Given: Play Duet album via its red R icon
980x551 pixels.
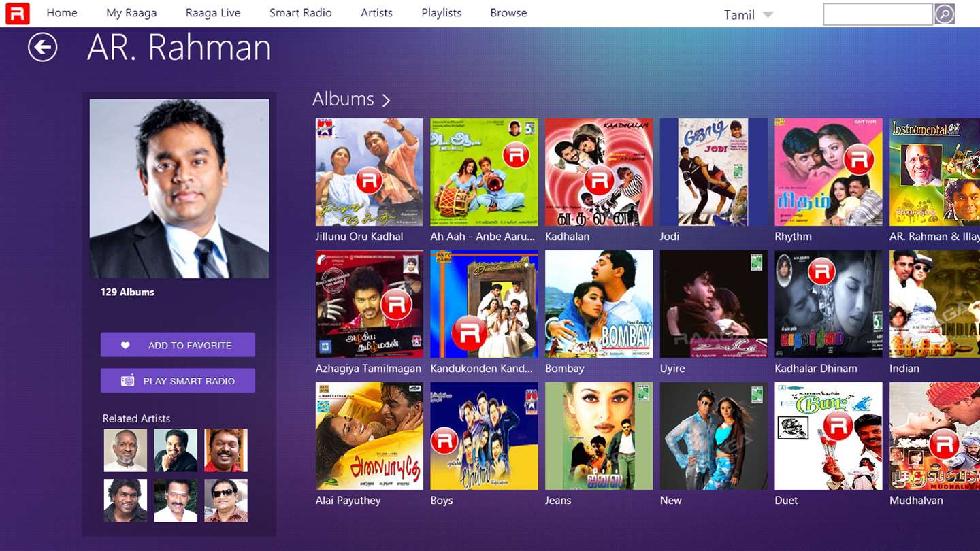Looking at the screenshot, I should [x=837, y=426].
